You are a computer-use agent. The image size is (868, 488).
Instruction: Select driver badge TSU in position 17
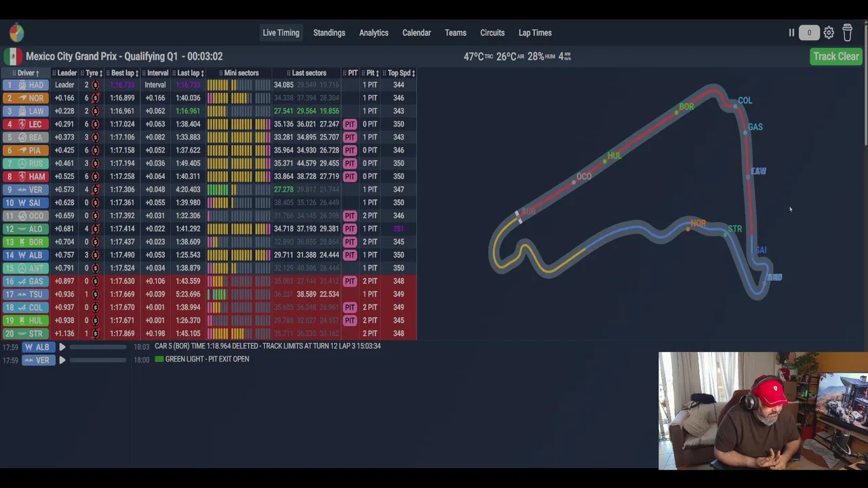[24, 294]
